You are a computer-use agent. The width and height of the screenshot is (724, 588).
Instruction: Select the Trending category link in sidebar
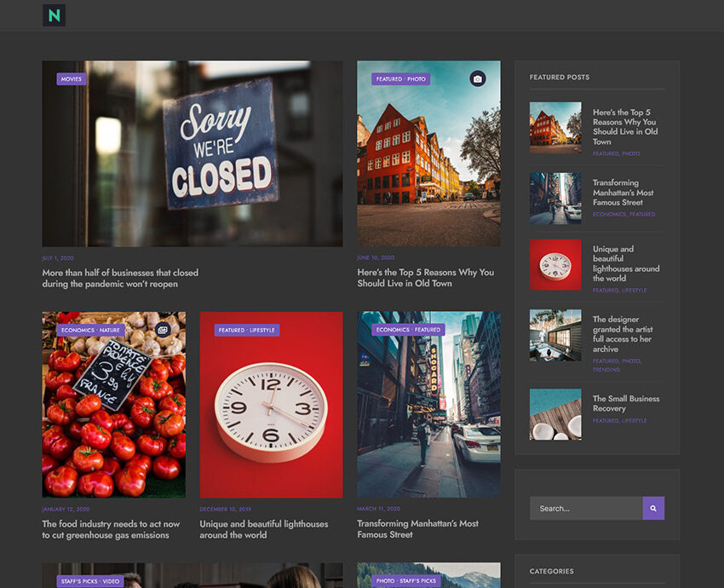tap(606, 370)
